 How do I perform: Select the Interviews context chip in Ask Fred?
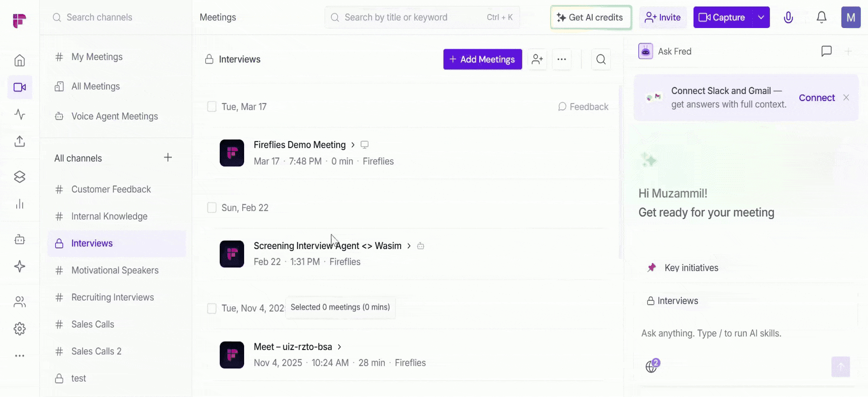[673, 301]
